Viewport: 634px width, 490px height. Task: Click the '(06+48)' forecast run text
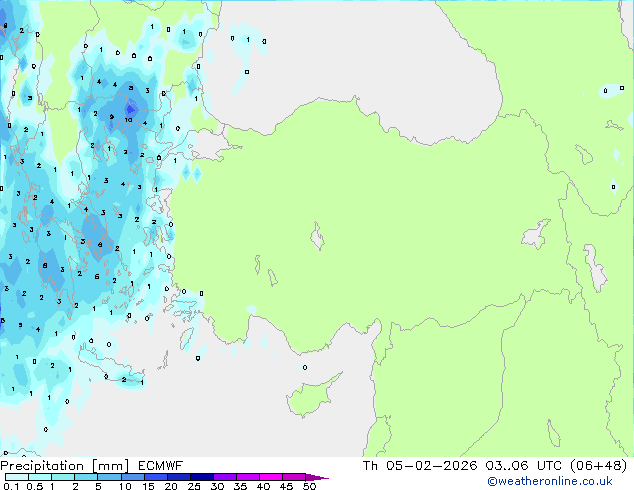(x=598, y=466)
